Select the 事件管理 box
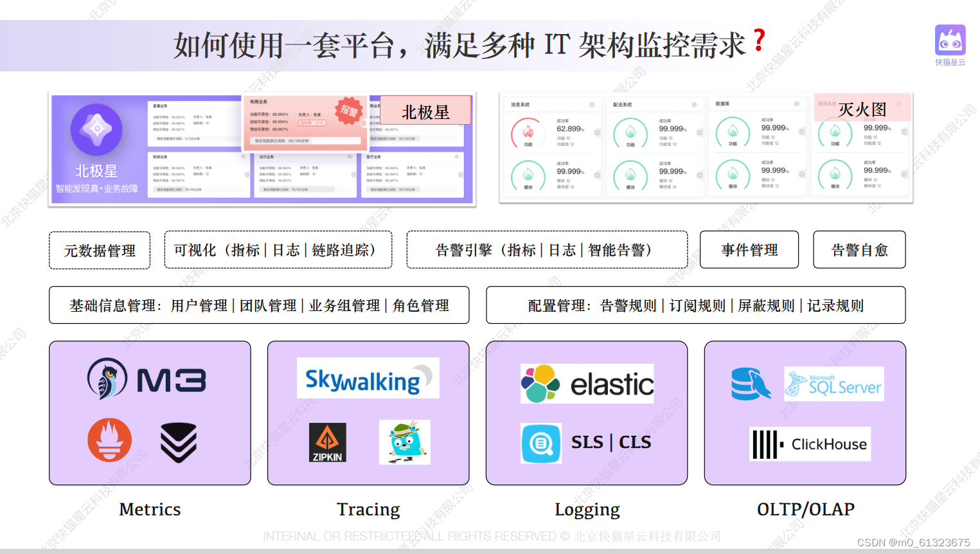 [x=749, y=249]
